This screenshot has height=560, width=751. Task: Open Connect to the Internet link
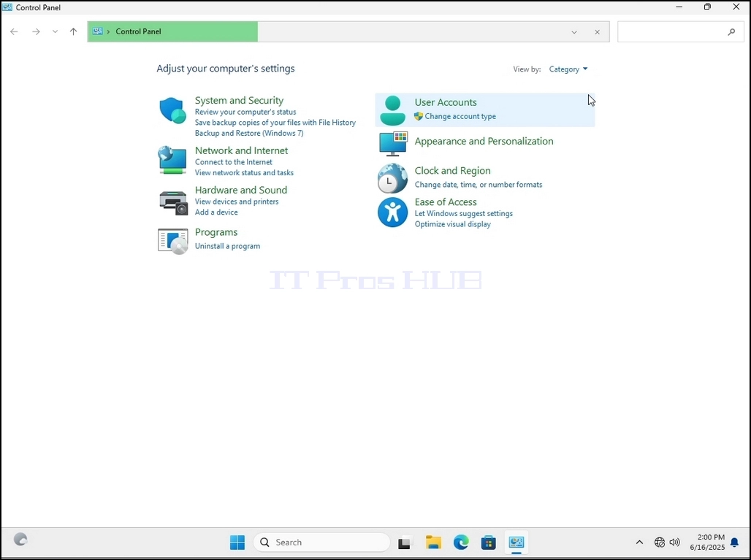pyautogui.click(x=233, y=162)
